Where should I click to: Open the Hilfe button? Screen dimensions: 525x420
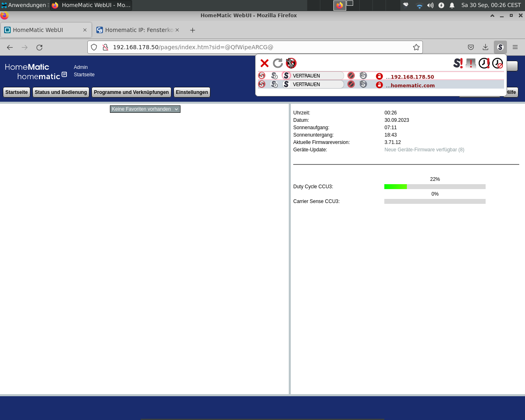click(x=511, y=92)
